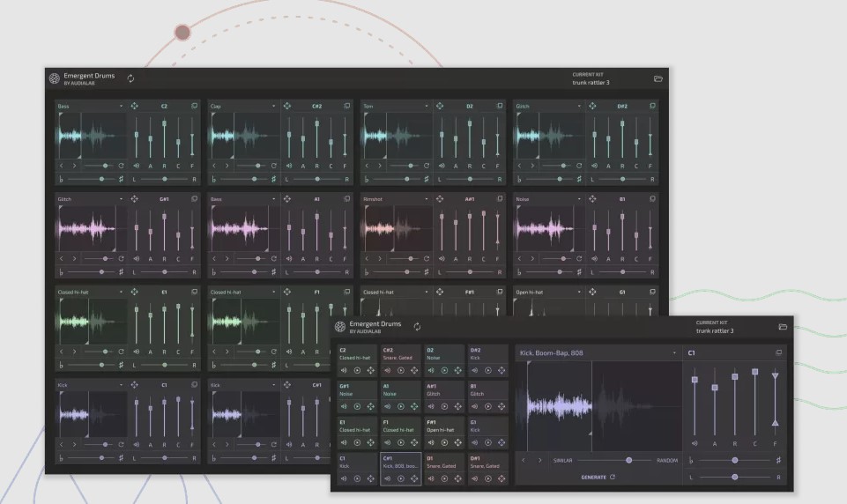Click the drag-arrows icon on the front window B1 Glitch pad

(x=502, y=406)
